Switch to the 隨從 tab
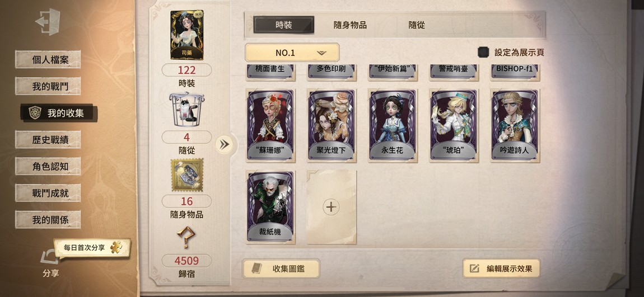 click(417, 25)
